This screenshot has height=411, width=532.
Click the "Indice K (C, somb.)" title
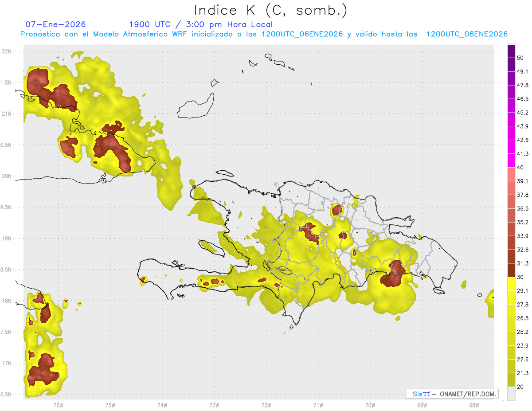pyautogui.click(x=270, y=10)
